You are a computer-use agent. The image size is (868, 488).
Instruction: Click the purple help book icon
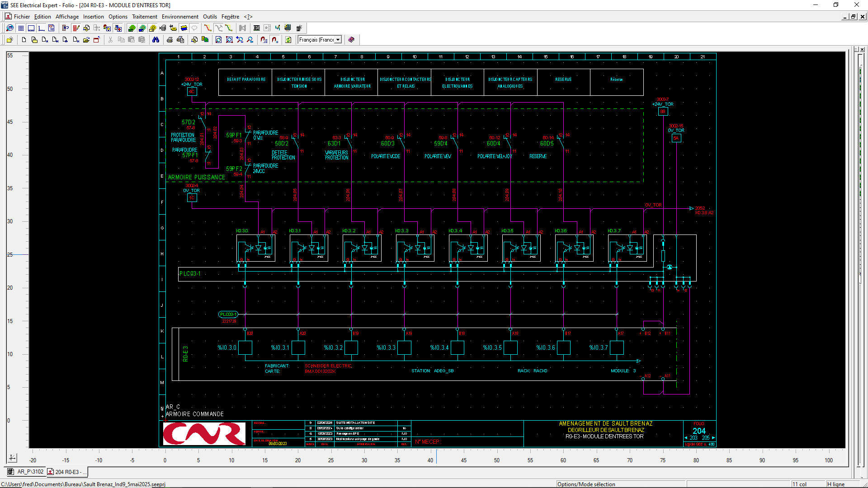coord(351,40)
